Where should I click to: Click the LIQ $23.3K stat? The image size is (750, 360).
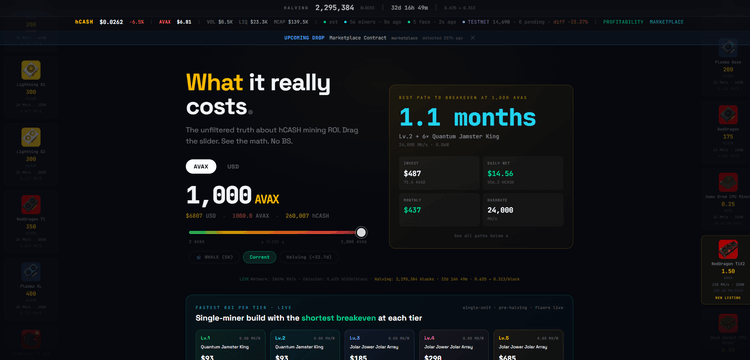tap(254, 22)
